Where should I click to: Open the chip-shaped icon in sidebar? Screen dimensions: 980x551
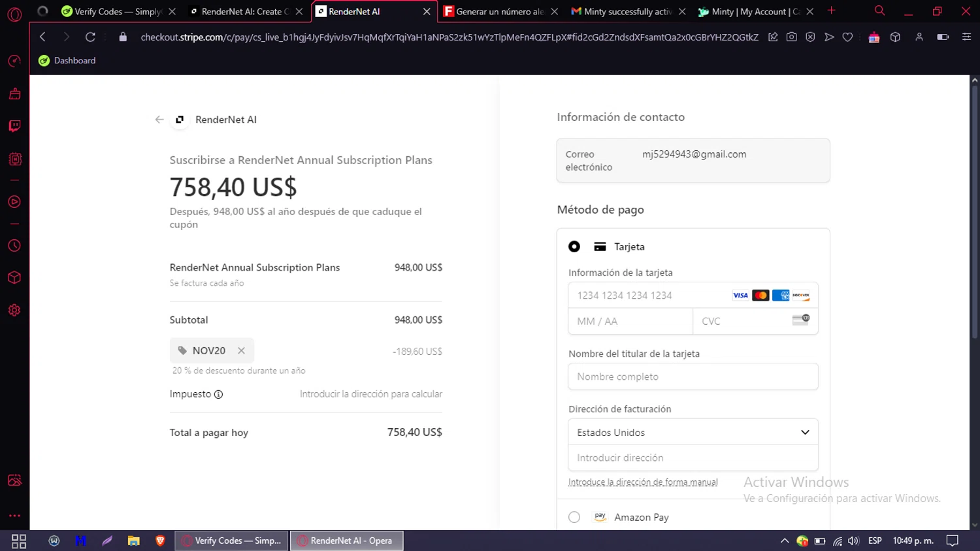[x=14, y=159]
